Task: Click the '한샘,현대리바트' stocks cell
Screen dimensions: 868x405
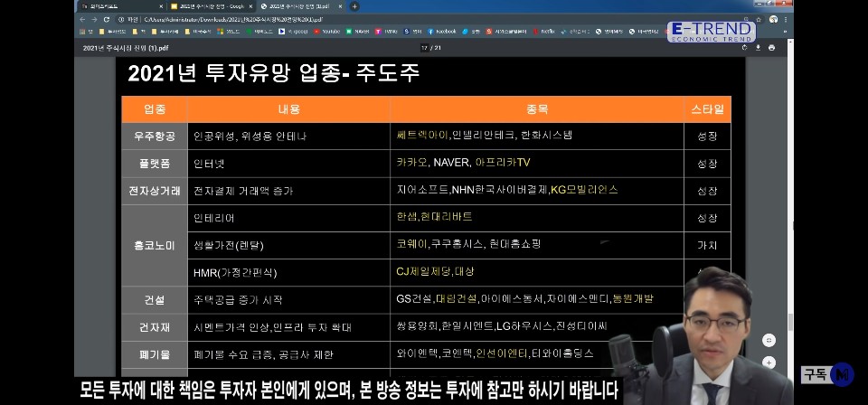Action: click(x=537, y=218)
